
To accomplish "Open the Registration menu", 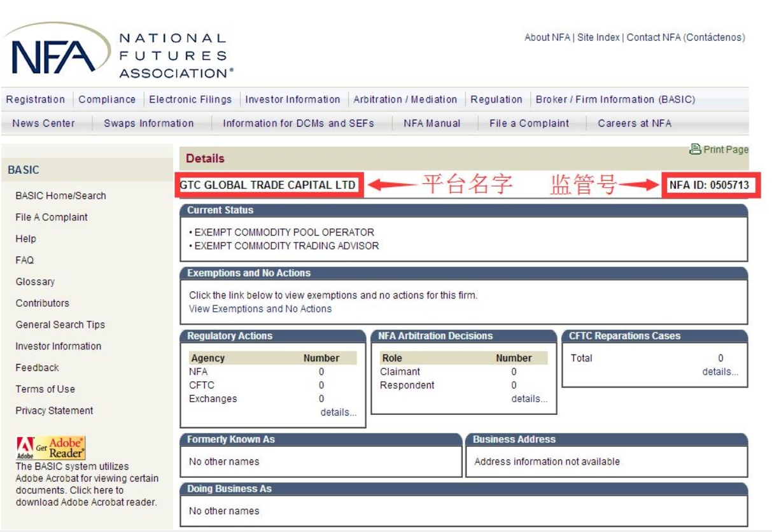I will click(36, 99).
